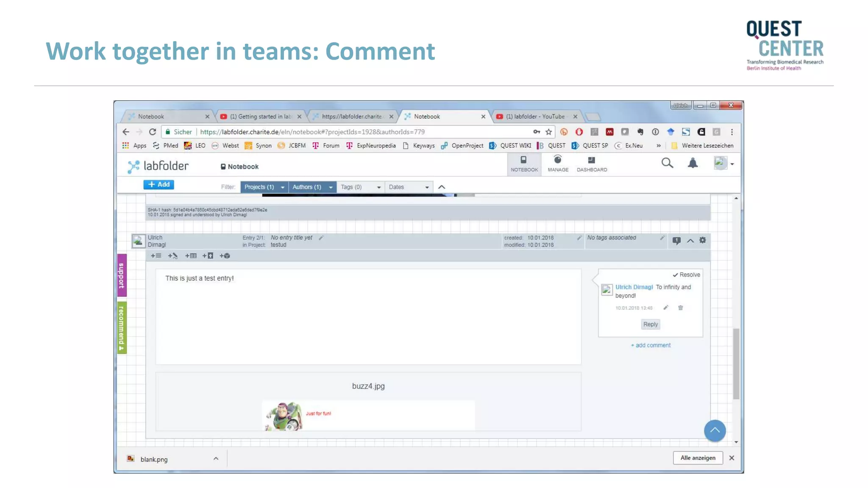Open OpenProject bookmark
The height and width of the screenshot is (488, 868).
[x=462, y=146]
